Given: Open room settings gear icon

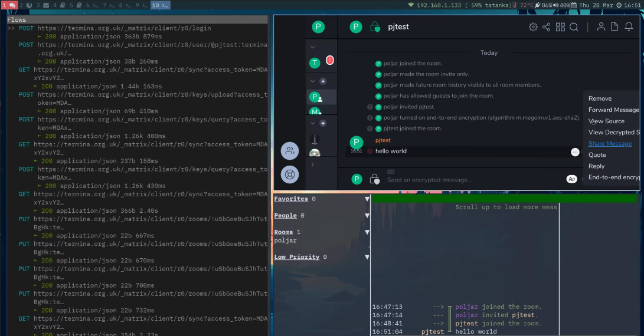Looking at the screenshot, I should pyautogui.click(x=533, y=27).
